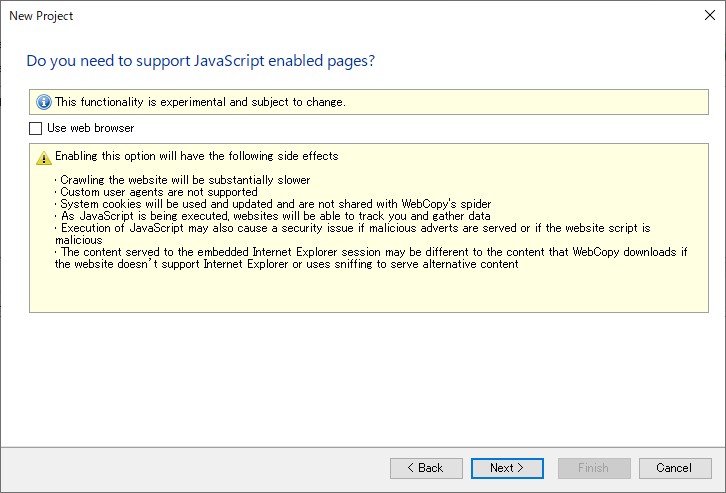
Task: Click the blue information icon
Action: 44,102
